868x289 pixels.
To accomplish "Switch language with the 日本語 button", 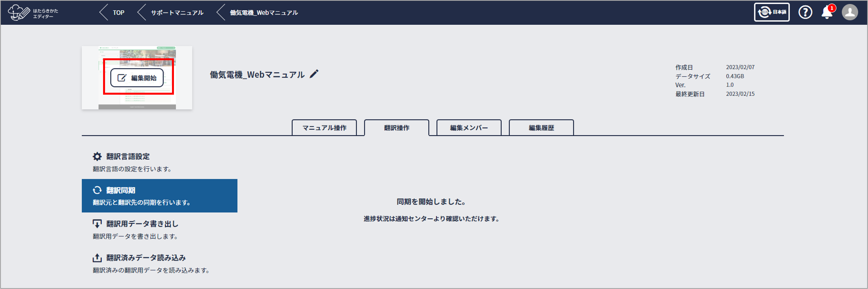I will pos(771,12).
